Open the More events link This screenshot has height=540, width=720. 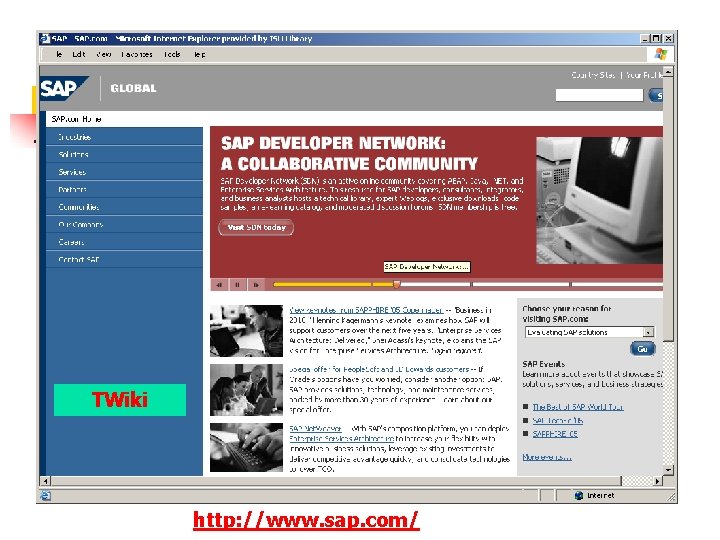[547, 457]
